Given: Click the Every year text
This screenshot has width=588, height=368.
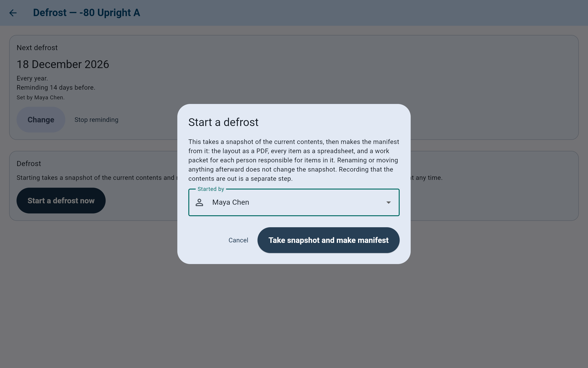Looking at the screenshot, I should 32,78.
